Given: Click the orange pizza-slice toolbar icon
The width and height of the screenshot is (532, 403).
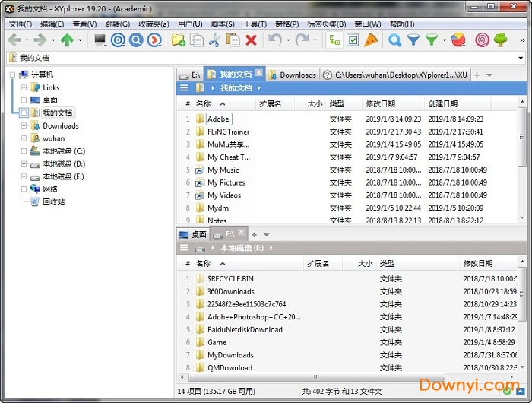Looking at the screenshot, I should 371,40.
